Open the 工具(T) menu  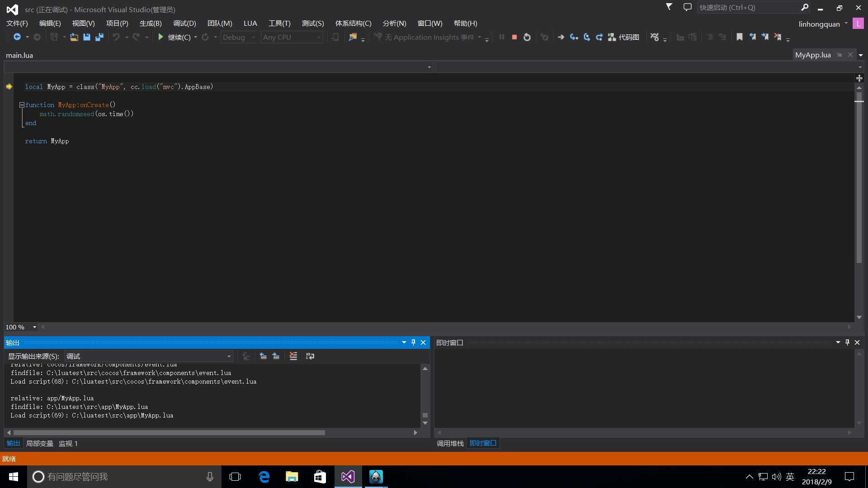click(x=279, y=23)
